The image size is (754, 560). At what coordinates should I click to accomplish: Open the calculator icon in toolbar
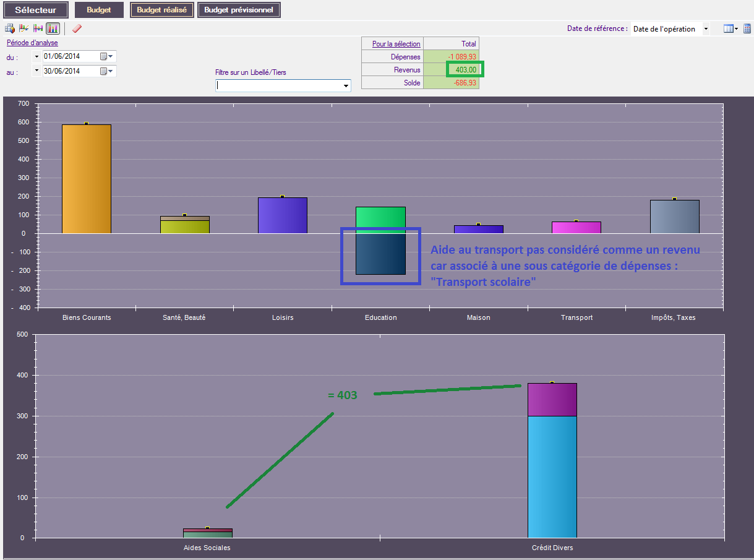tap(747, 28)
